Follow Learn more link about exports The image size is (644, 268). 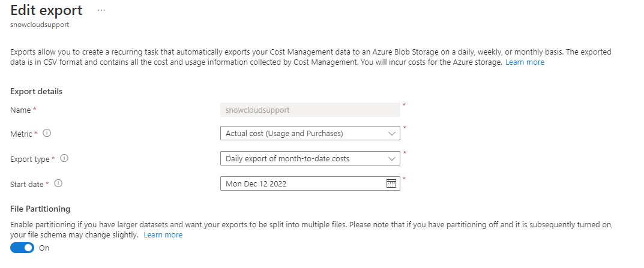click(x=525, y=62)
